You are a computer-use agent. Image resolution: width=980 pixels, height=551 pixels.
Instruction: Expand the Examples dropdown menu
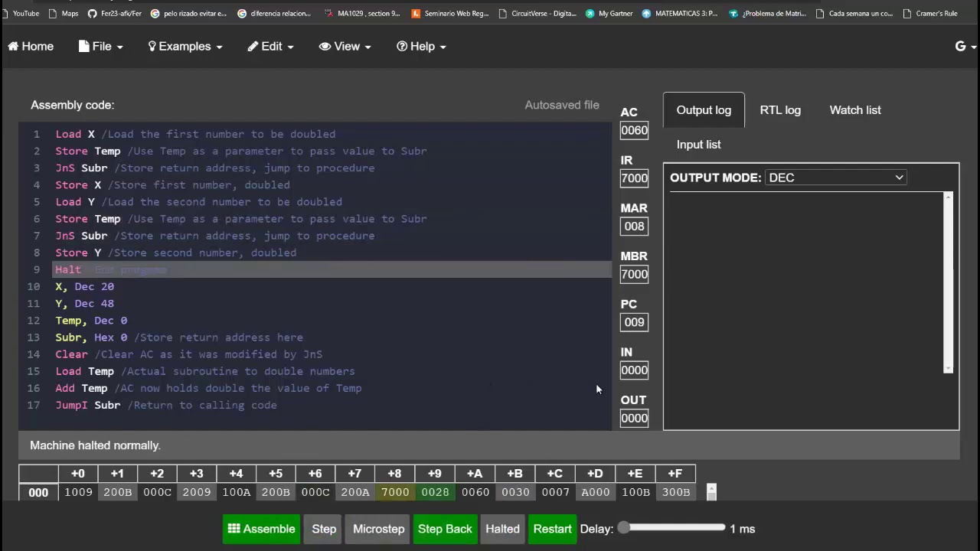(x=185, y=47)
